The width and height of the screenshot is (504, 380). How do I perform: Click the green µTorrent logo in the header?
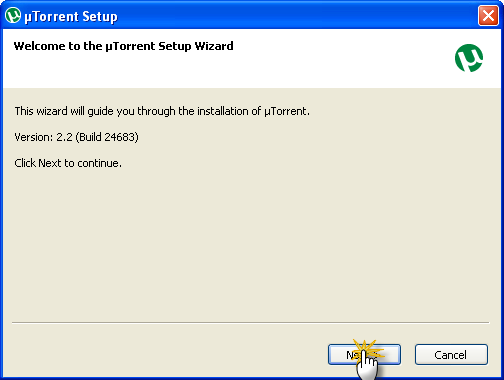point(469,58)
